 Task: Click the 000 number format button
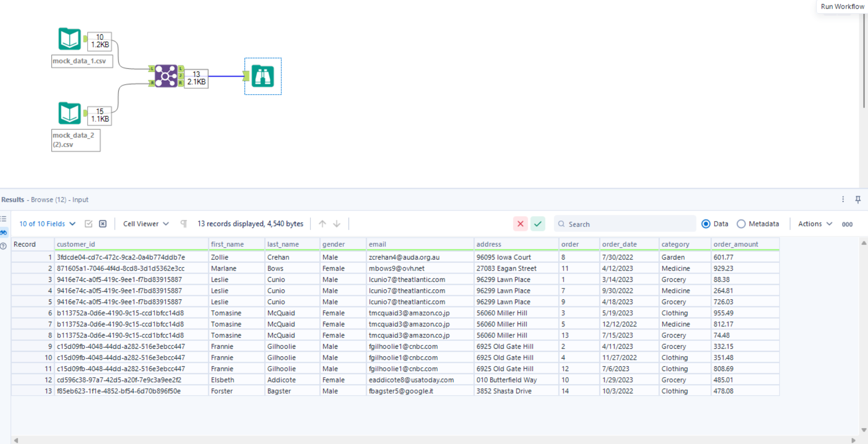(847, 224)
